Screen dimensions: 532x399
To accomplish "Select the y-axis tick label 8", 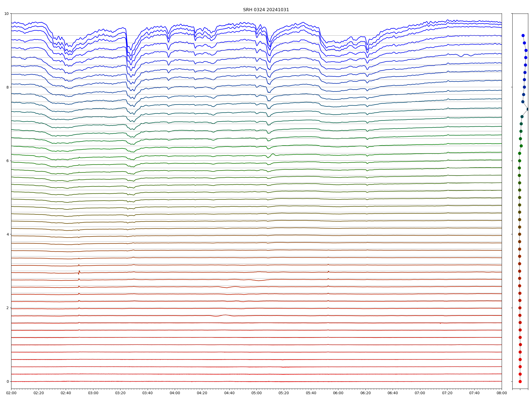I will pos(7,87).
